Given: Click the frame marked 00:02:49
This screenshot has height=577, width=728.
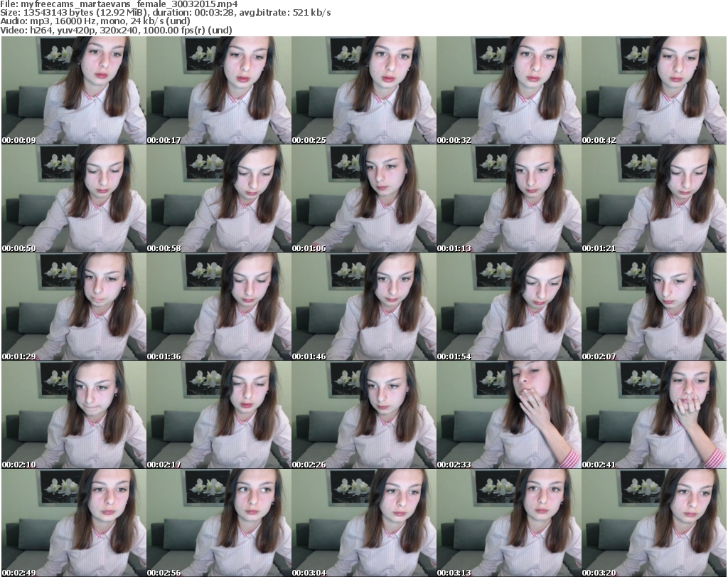Looking at the screenshot, I should coord(74,523).
